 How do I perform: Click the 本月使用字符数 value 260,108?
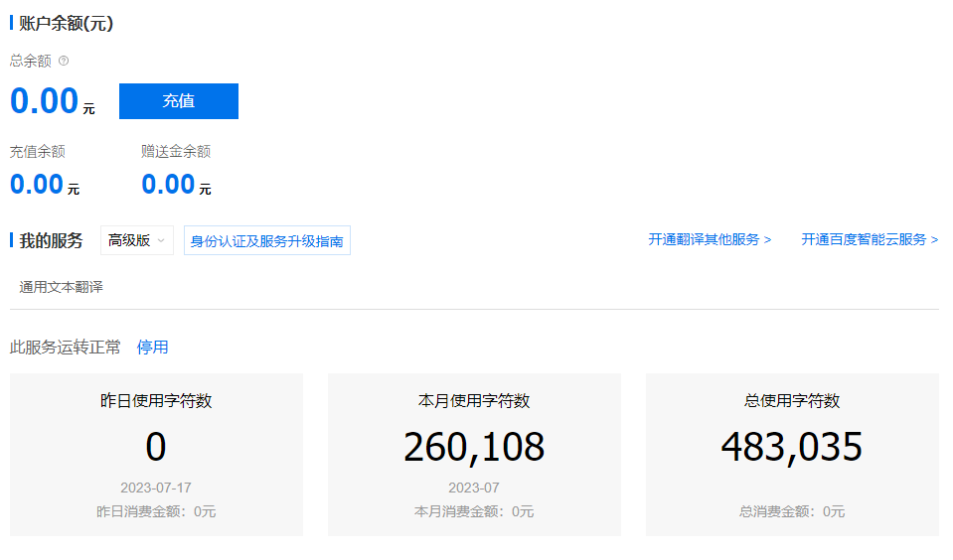[x=474, y=447]
